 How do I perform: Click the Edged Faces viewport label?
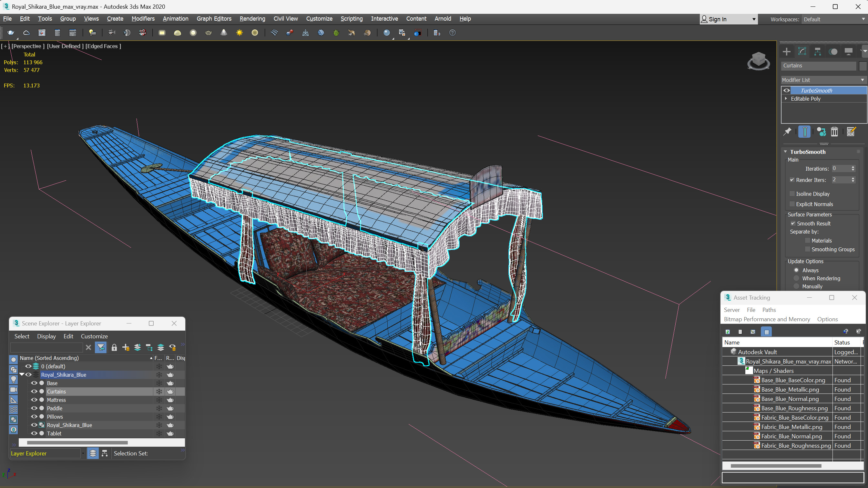coord(103,46)
